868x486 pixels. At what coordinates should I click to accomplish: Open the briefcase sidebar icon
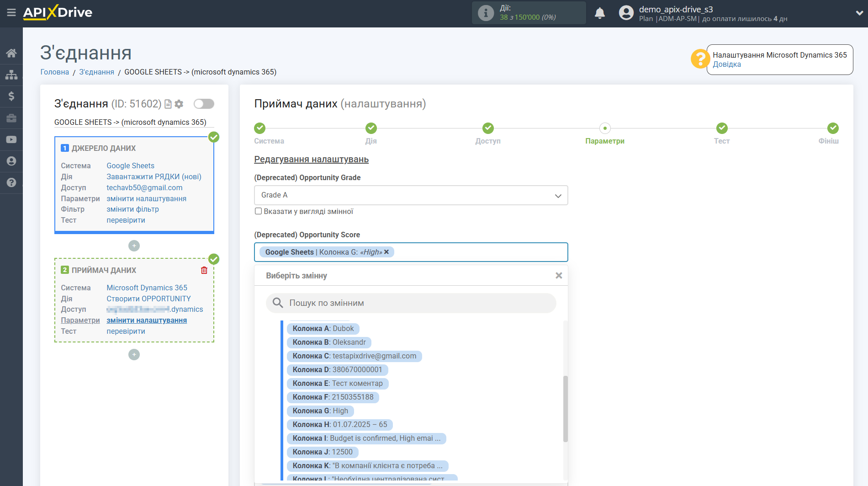11,118
